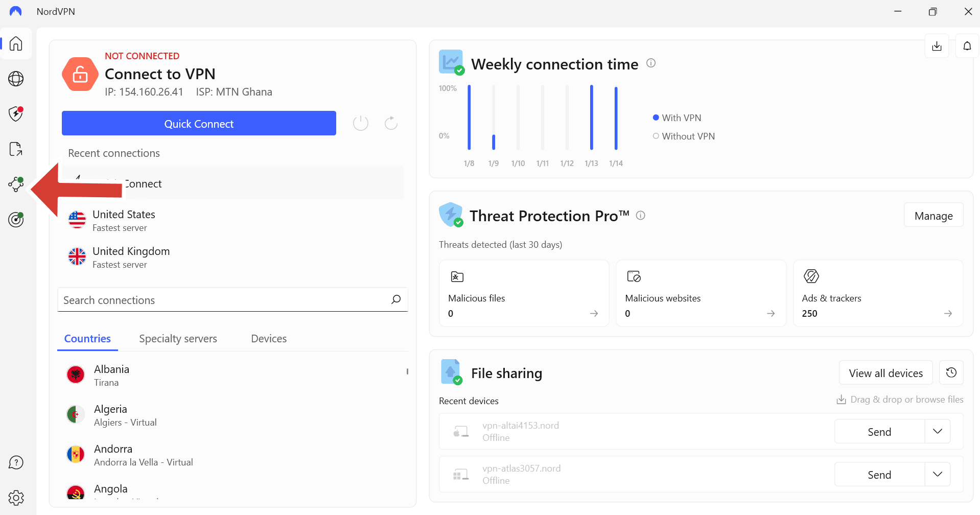Screen dimensions: 980x515
Task: Open the Malicious files card
Action: click(x=524, y=293)
